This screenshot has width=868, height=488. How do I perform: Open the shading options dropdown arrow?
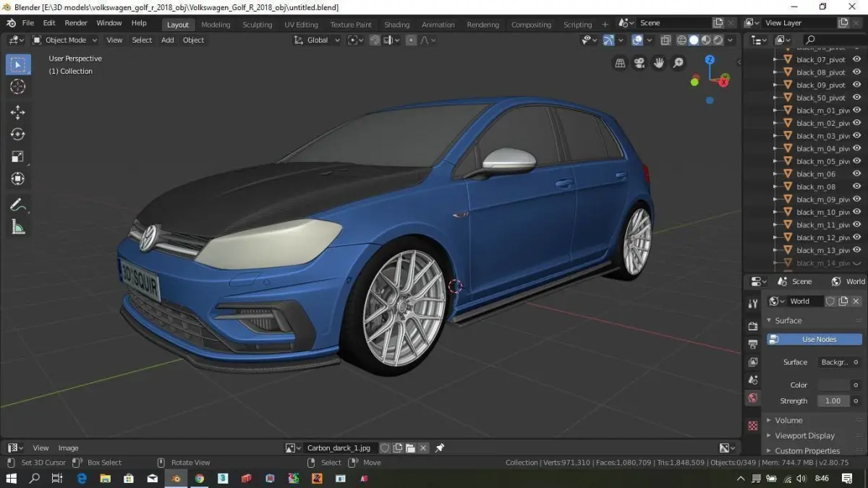pyautogui.click(x=731, y=40)
